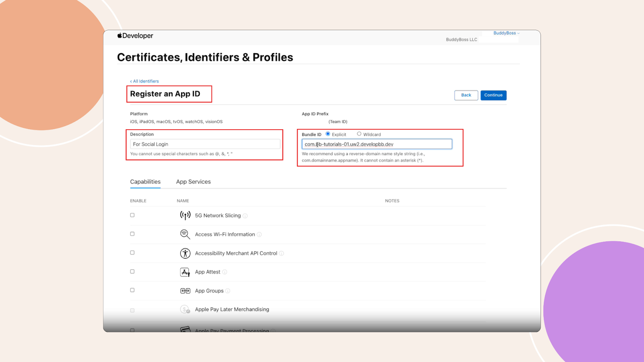The height and width of the screenshot is (362, 644).
Task: Switch to the Capabilities tab
Action: click(145, 182)
